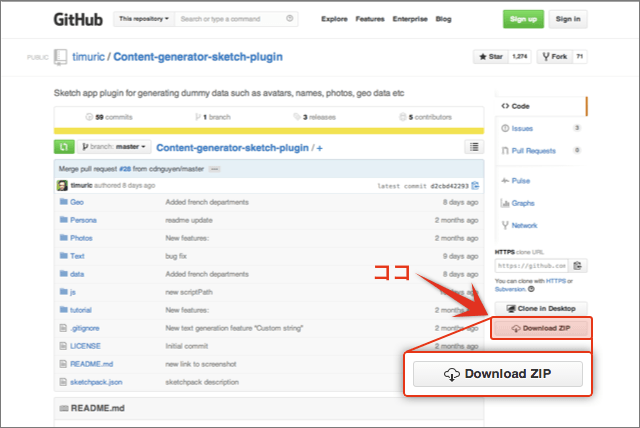Open the branch: master dropdown
Image resolution: width=640 pixels, height=428 pixels.
pyautogui.click(x=114, y=147)
